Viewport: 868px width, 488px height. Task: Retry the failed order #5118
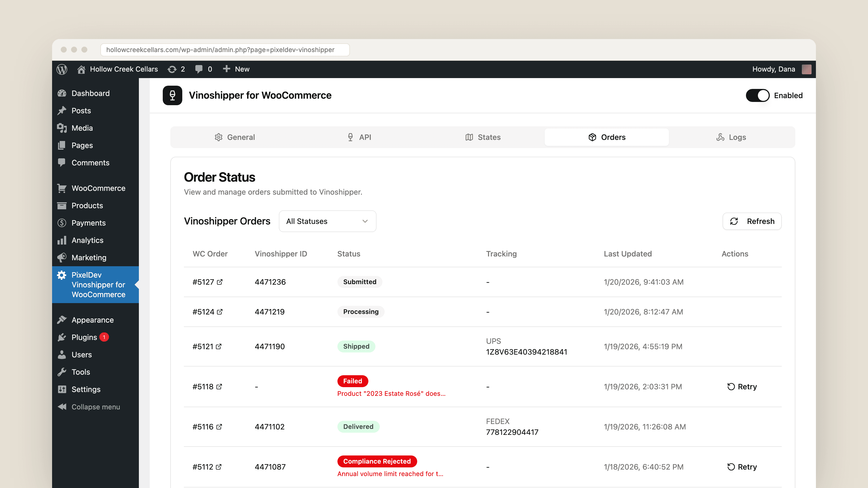[x=742, y=387]
